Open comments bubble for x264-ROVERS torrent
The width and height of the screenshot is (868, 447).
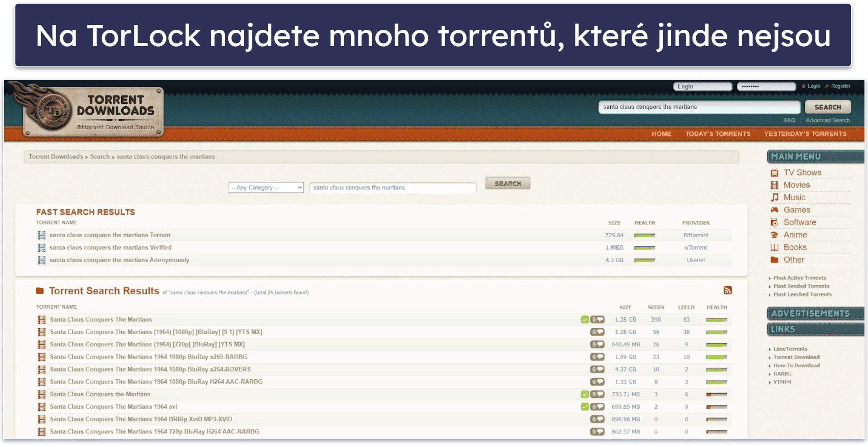click(x=598, y=369)
